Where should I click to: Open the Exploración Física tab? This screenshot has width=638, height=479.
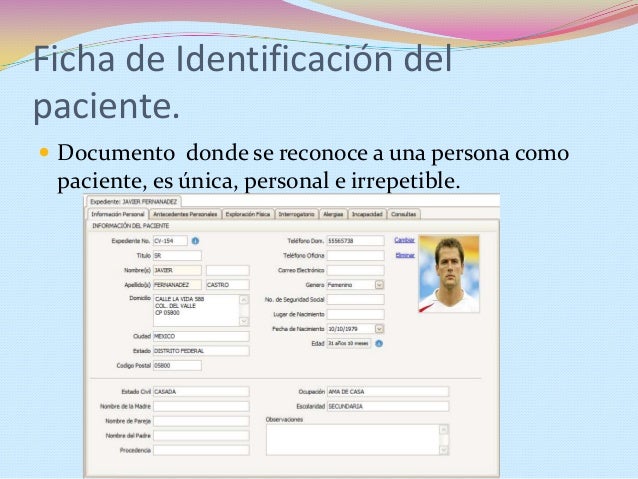pyautogui.click(x=248, y=214)
